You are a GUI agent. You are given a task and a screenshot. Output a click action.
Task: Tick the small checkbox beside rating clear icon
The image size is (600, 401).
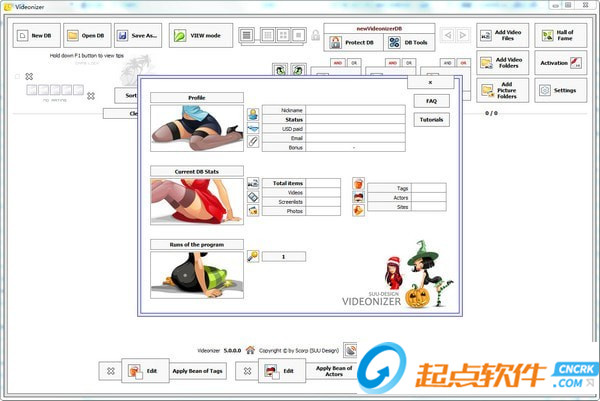pyautogui.click(x=17, y=77)
